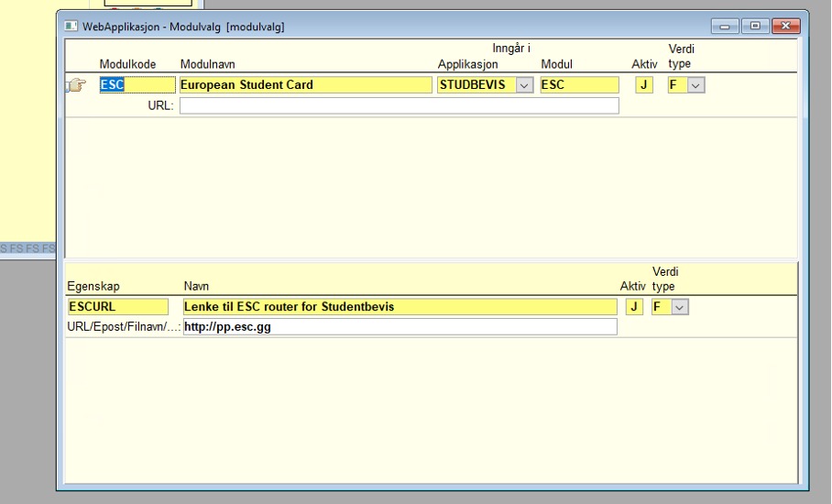Viewport: 832px width, 504px height.
Task: Open the Applikasjon STUDBEVIS dropdown
Action: pyautogui.click(x=524, y=85)
